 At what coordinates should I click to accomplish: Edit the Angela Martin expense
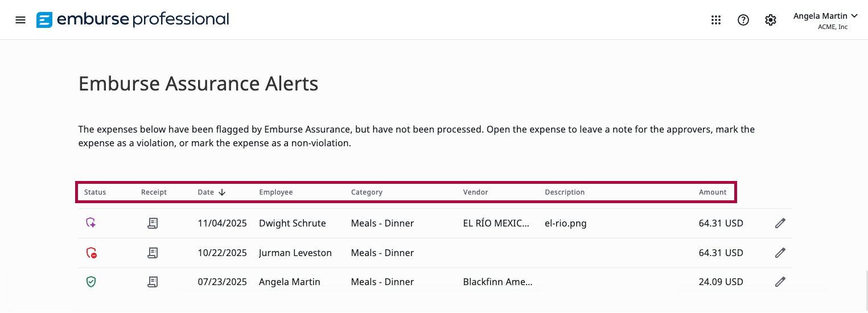pos(780,282)
